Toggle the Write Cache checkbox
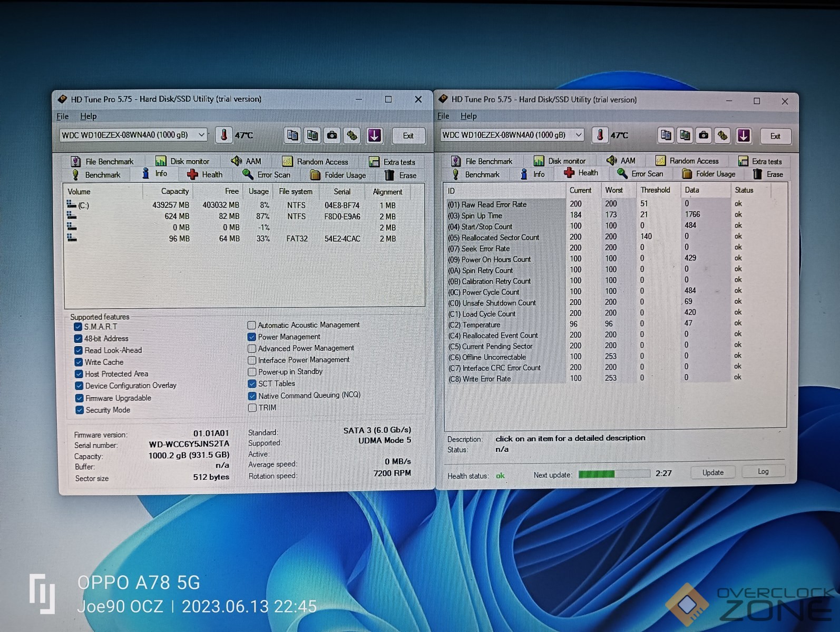Screen dimensions: 840x632 click(79, 362)
